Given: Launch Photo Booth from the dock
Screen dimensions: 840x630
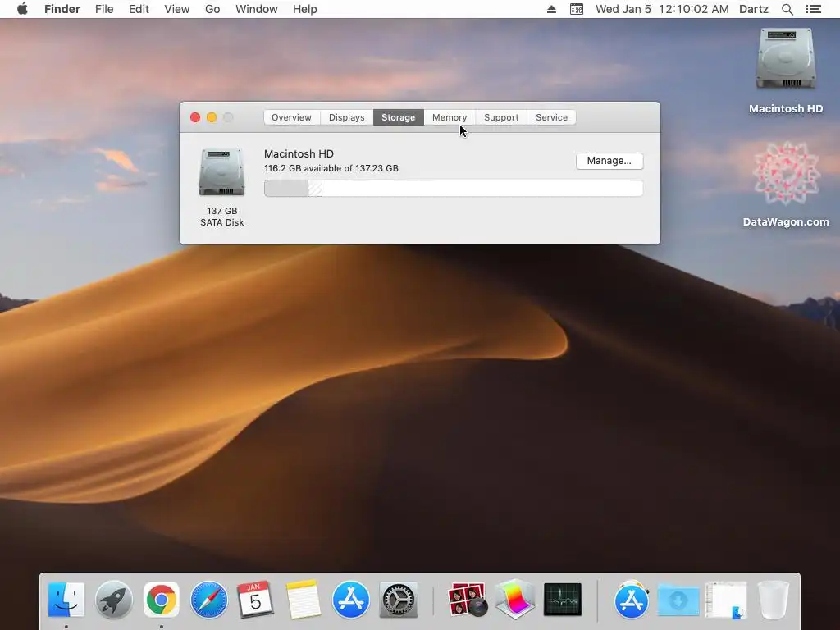Looking at the screenshot, I should [468, 600].
